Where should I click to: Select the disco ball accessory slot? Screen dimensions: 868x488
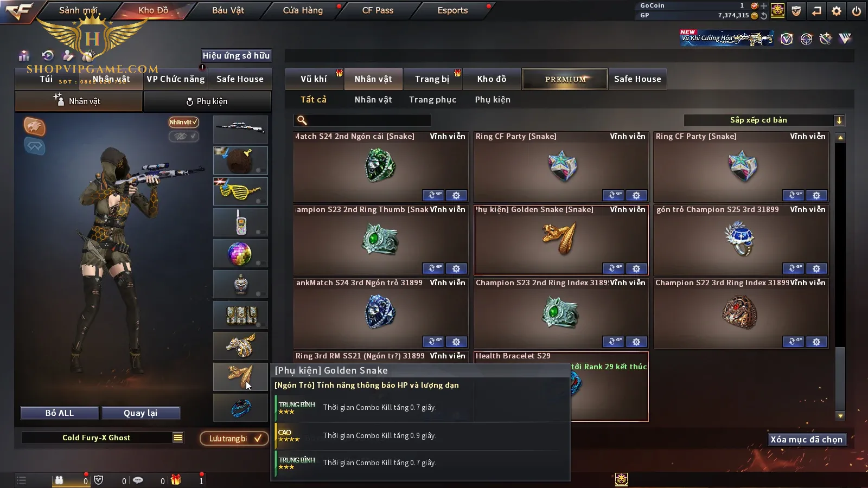[240, 253]
